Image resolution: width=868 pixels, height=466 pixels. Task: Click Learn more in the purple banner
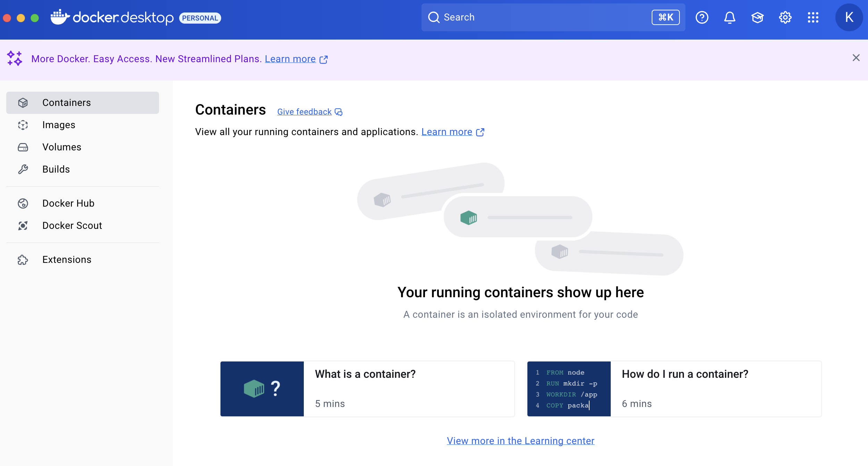[x=290, y=59]
